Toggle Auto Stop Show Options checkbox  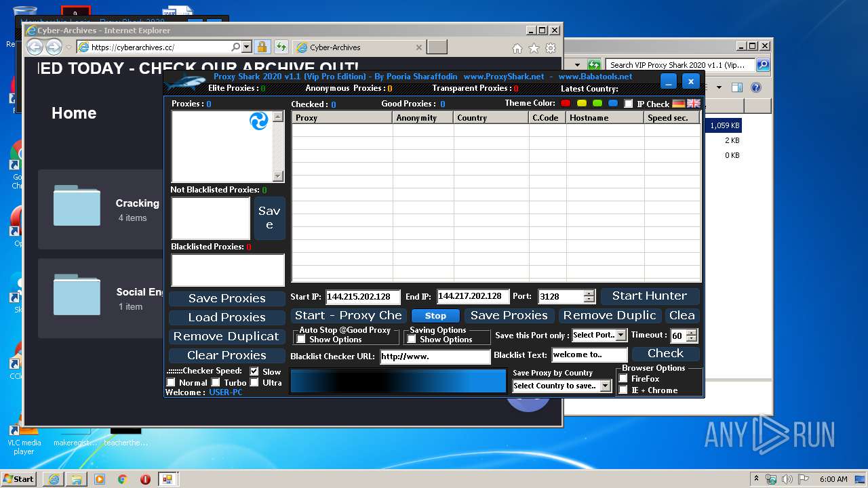(301, 339)
